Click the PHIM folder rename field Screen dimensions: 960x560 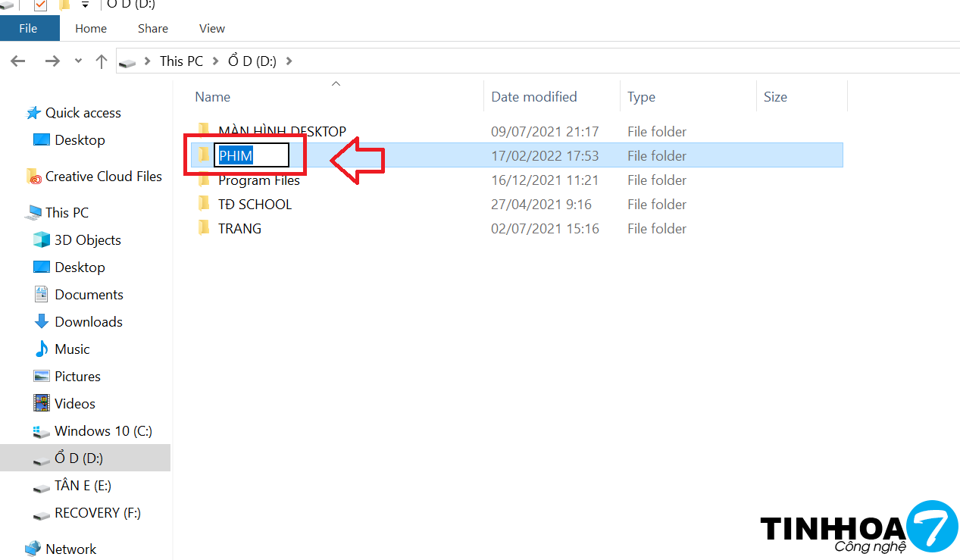click(251, 155)
